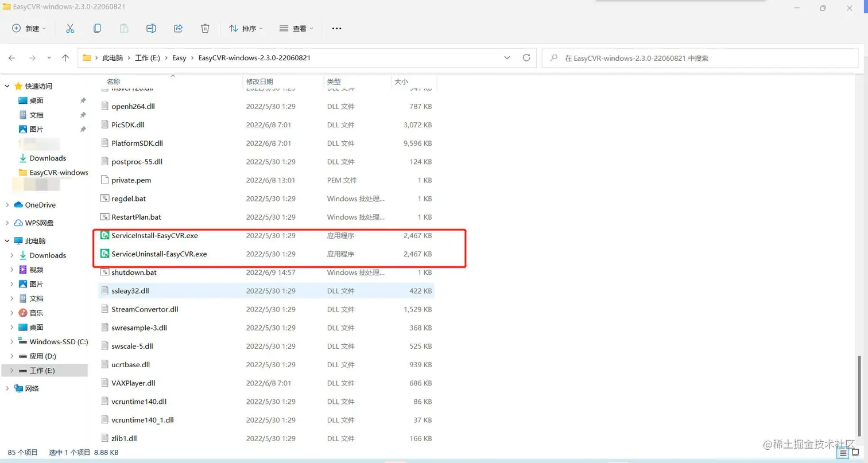Open WPS网盘 in the sidebar
The width and height of the screenshot is (868, 463).
click(x=39, y=223)
